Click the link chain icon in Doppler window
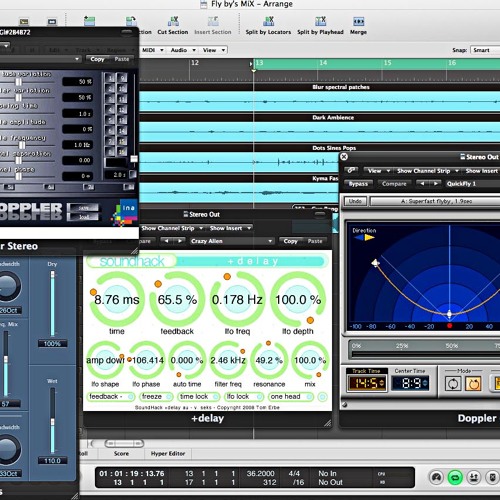Image resolution: width=500 pixels, height=500 pixels. click(x=351, y=171)
